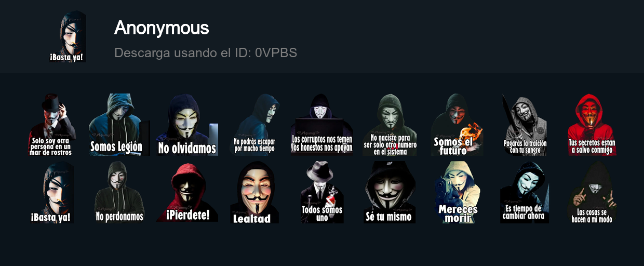The width and height of the screenshot is (644, 266).
Task: Click the 'Sé tu mismo' sticker
Action: [x=390, y=192]
